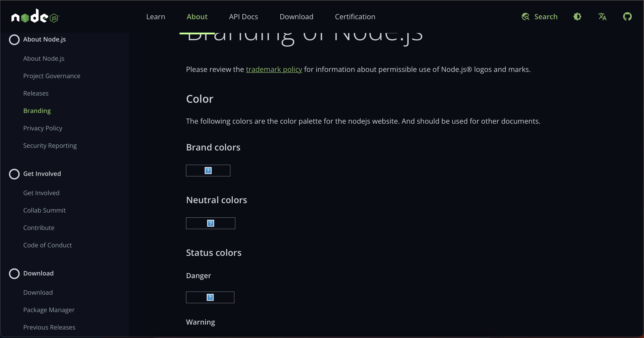Click circle icon beside About Node.js heading
Viewport: 644px width, 338px height.
click(14, 40)
